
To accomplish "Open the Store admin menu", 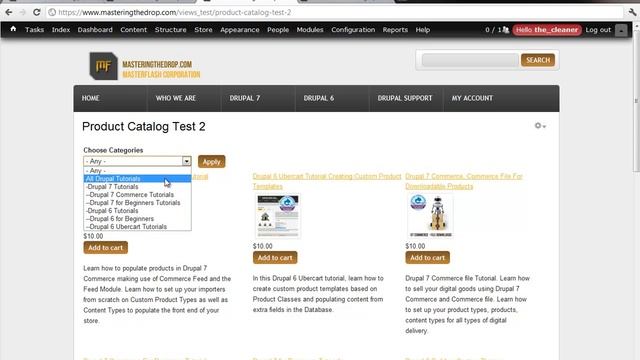I will point(203,30).
